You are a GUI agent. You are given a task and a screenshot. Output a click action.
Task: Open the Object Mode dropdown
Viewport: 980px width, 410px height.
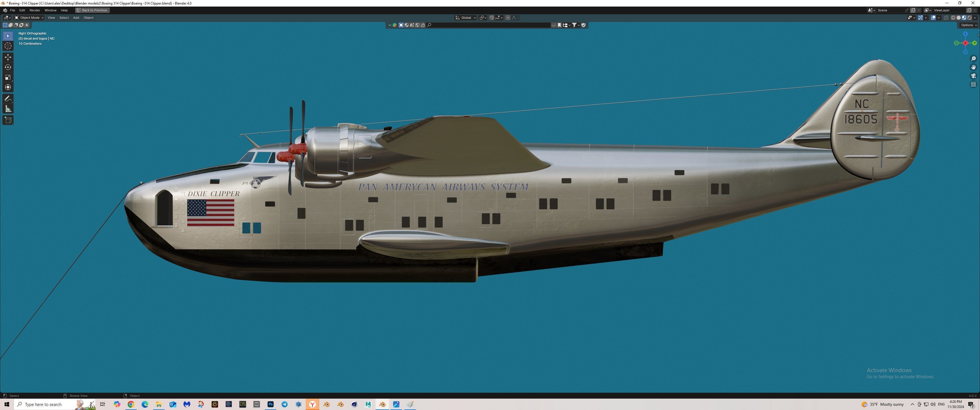29,18
